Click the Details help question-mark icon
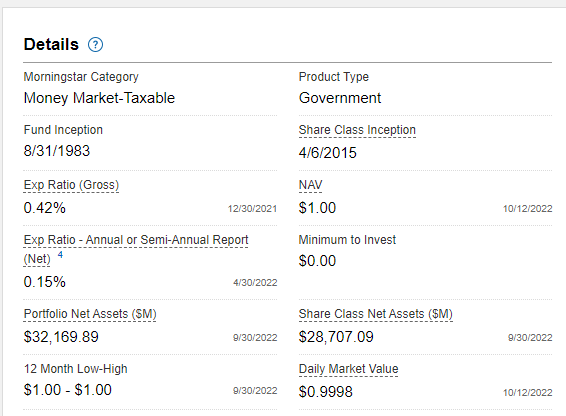 pos(95,45)
